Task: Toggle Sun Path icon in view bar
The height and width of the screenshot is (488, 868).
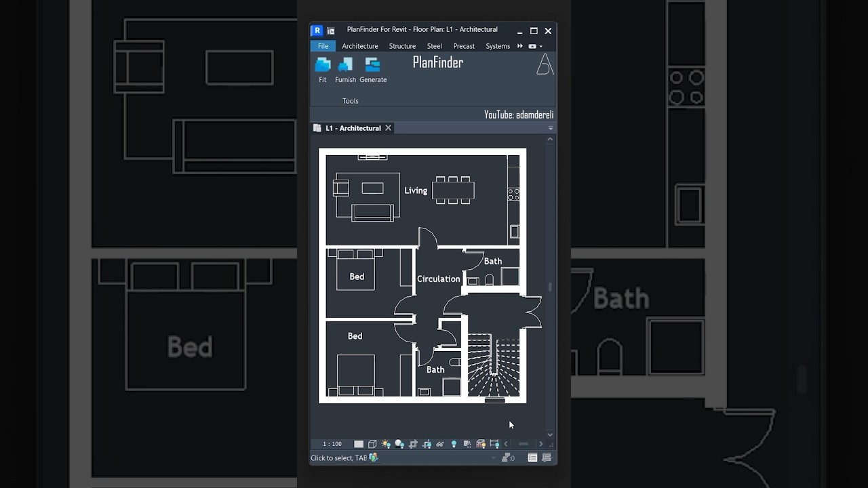Action: [386, 444]
